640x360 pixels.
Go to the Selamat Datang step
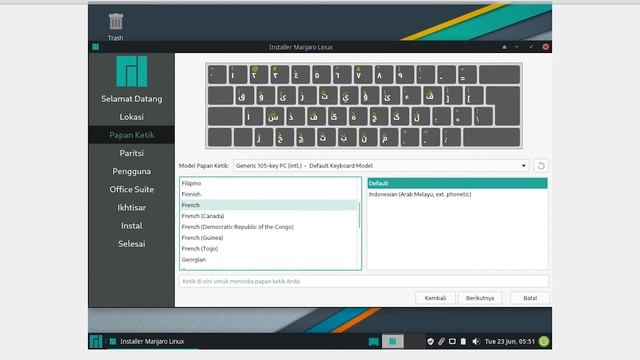(131, 99)
